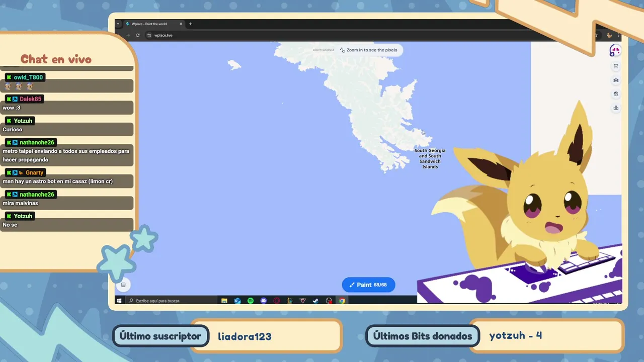Click the 'yotzuh - 4' bits donor text
Screen dimensions: 644x362
516,335
